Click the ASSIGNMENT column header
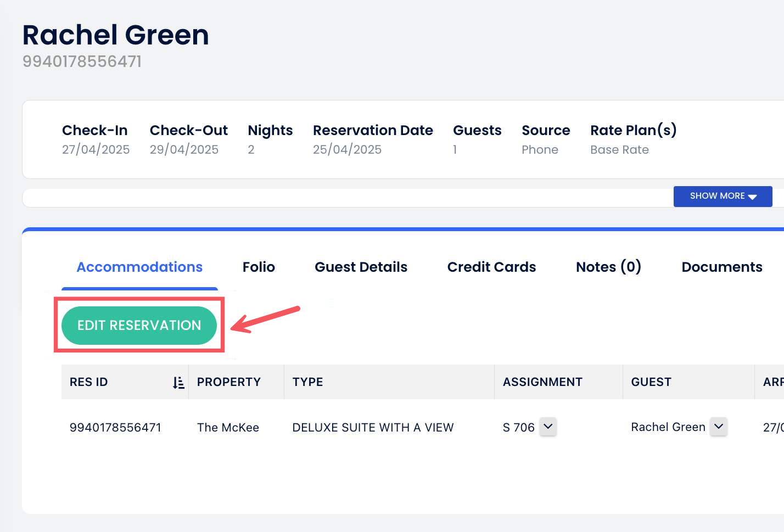 542,382
